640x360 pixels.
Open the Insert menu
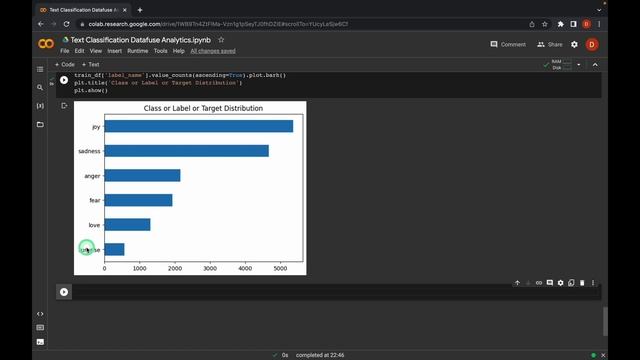[x=115, y=51]
